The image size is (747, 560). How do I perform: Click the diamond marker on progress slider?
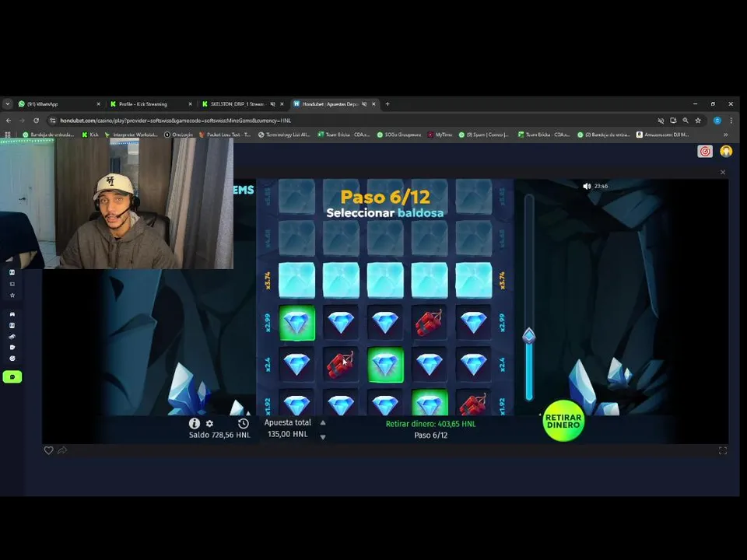(529, 336)
